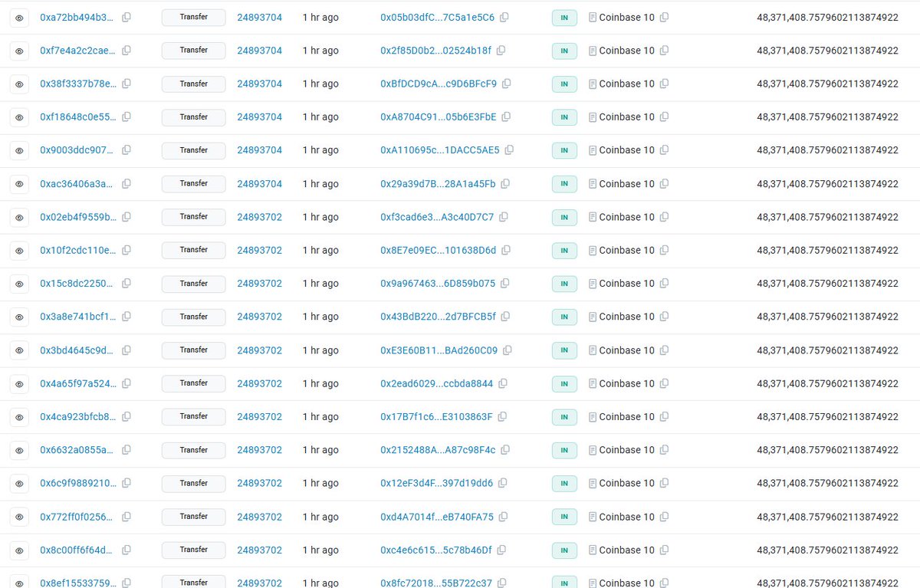The image size is (920, 588).
Task: Copy address 0xc4e6c615...5c78b46Df
Action: click(x=501, y=550)
